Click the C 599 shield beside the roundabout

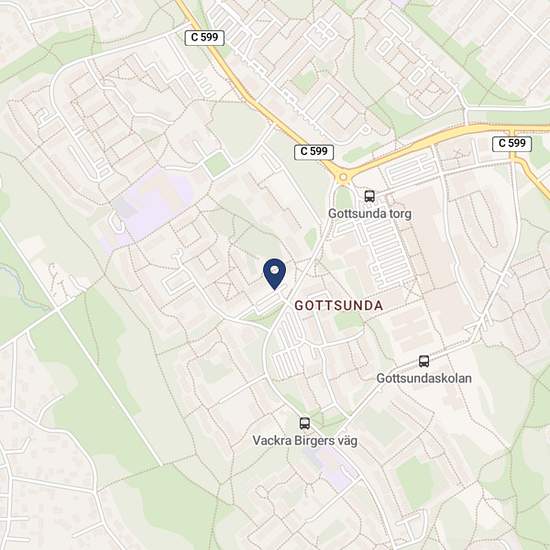[x=314, y=152]
